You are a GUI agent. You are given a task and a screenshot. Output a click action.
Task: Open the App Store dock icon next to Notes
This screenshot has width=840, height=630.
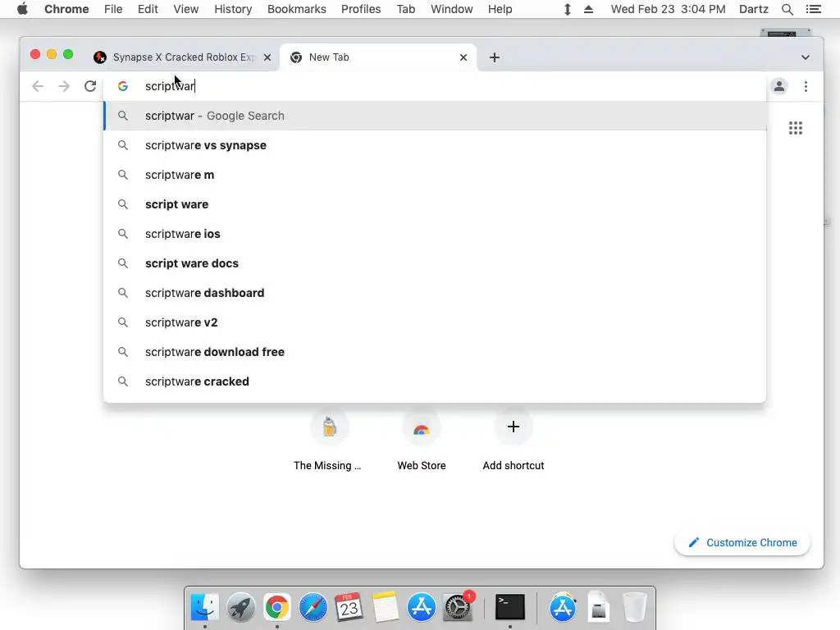pyautogui.click(x=421, y=607)
